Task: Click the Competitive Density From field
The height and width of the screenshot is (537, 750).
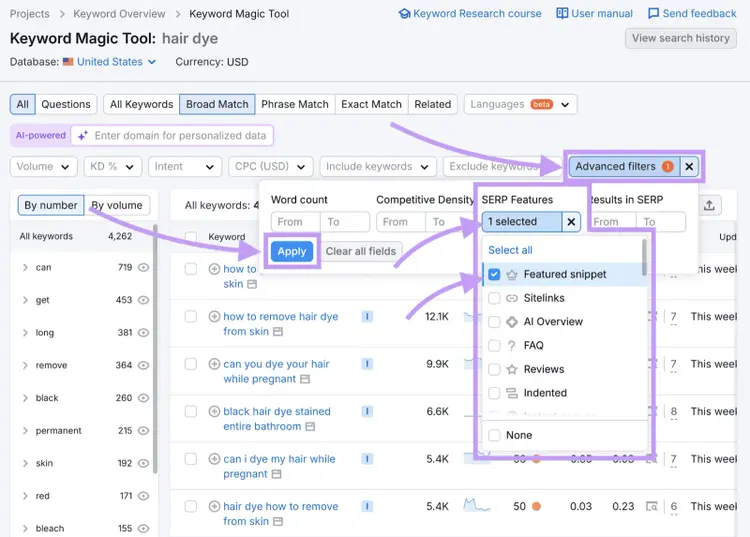Action: [401, 222]
